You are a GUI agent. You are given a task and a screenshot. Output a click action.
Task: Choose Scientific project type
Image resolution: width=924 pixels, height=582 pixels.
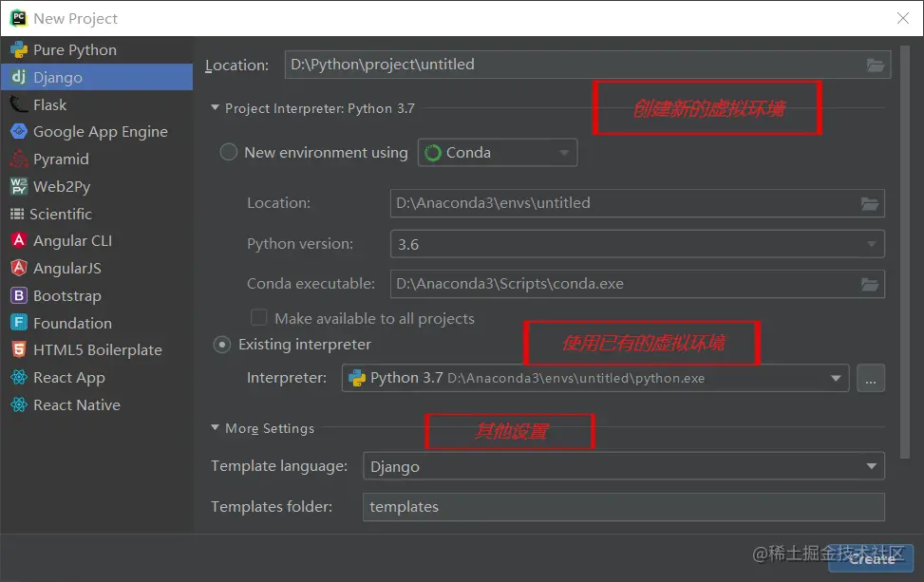[x=97, y=214]
